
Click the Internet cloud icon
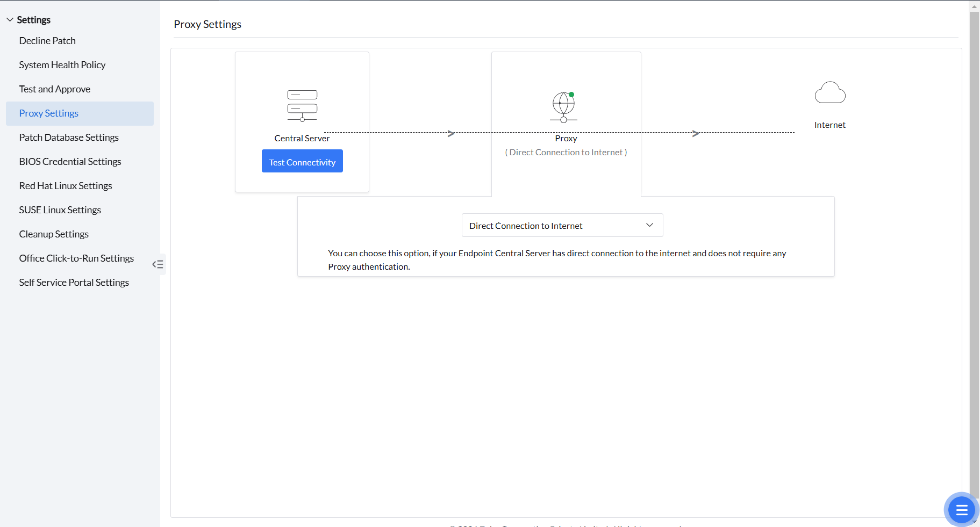[x=829, y=92]
